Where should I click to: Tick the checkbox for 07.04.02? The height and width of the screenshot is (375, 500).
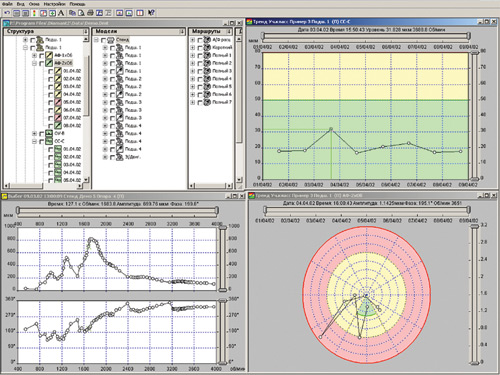(50, 118)
